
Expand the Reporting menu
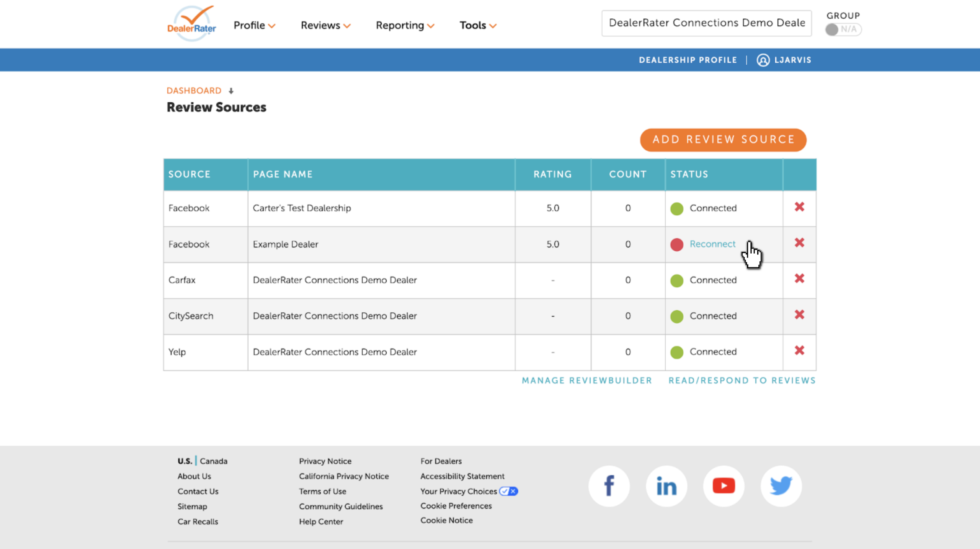pos(405,25)
